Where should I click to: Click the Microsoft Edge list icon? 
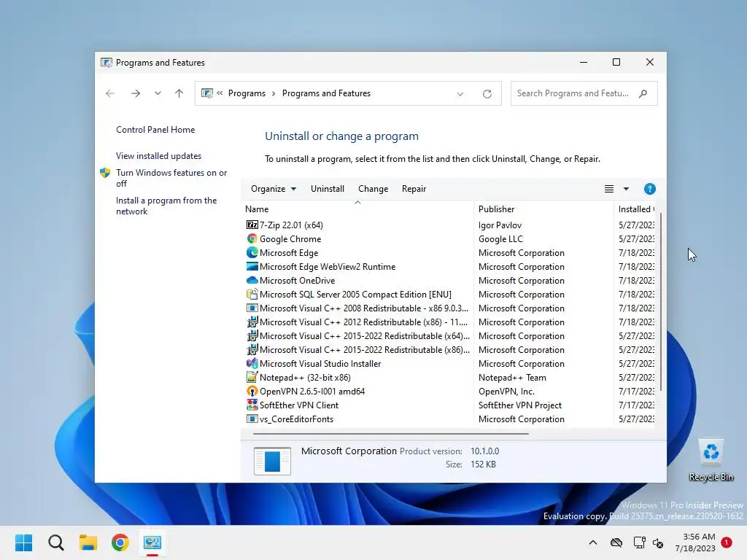[252, 252]
